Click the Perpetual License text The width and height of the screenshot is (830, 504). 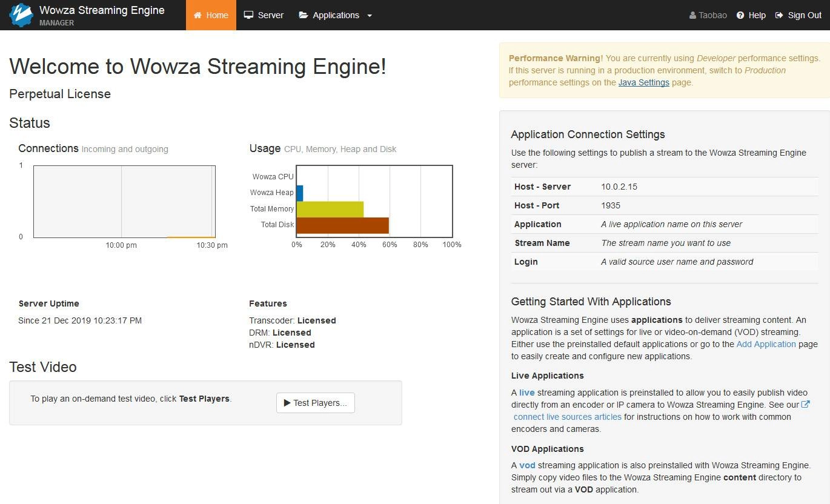[60, 94]
